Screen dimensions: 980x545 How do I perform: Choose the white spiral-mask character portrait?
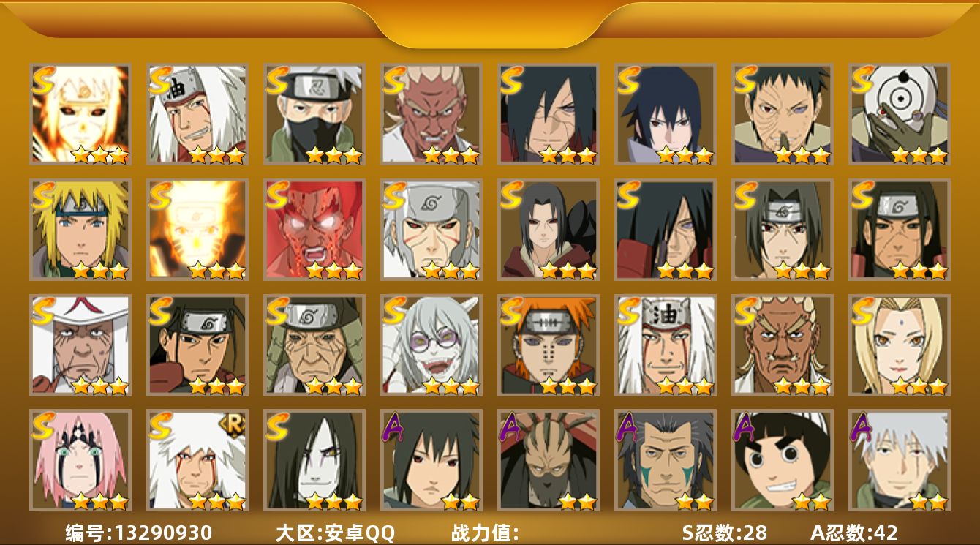point(899,114)
